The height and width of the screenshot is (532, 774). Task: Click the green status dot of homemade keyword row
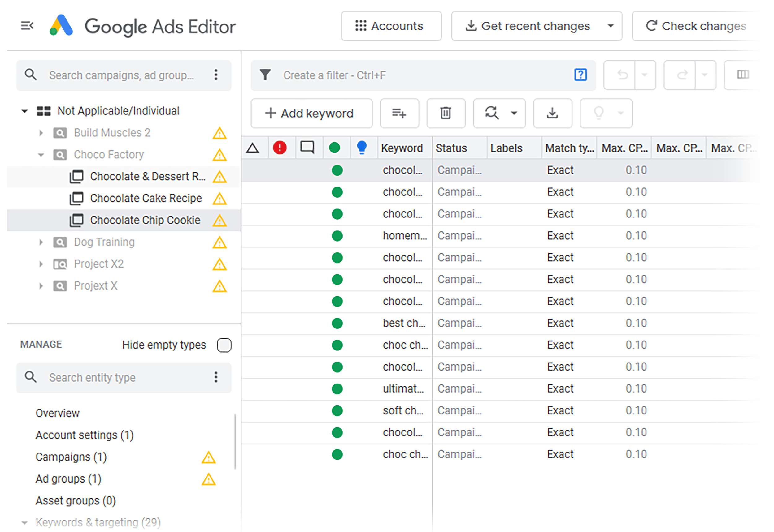[x=337, y=236]
